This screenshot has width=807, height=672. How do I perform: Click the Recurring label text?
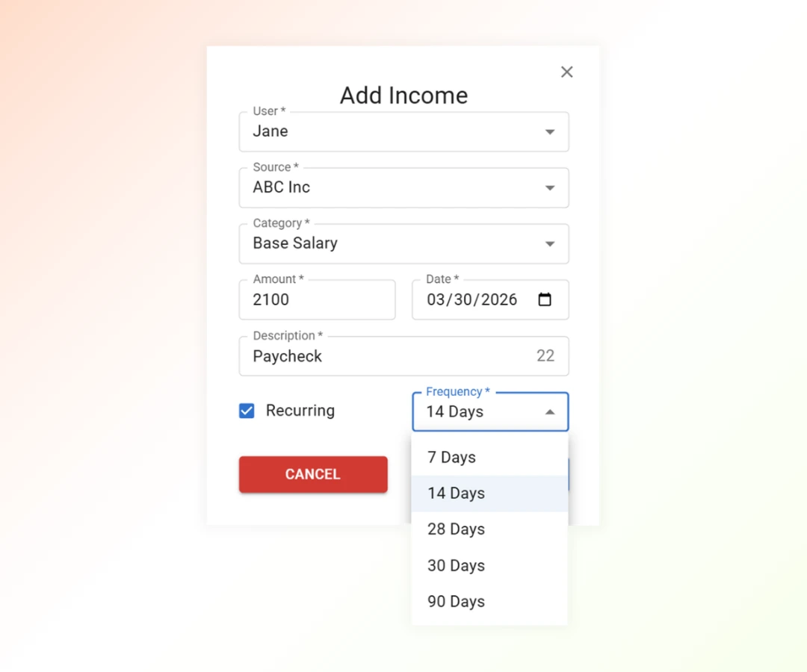pyautogui.click(x=300, y=411)
